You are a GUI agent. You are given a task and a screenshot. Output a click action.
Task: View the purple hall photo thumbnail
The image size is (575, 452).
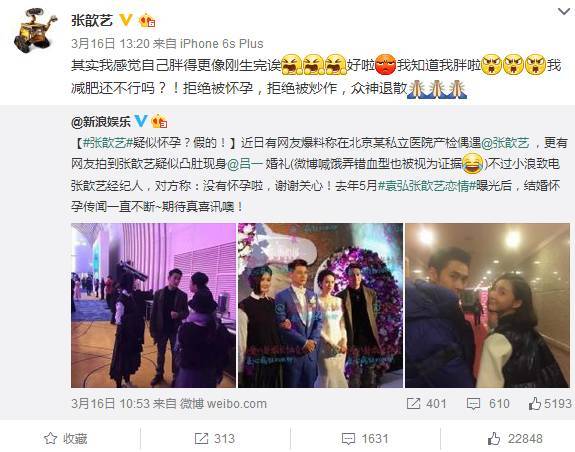tap(153, 305)
